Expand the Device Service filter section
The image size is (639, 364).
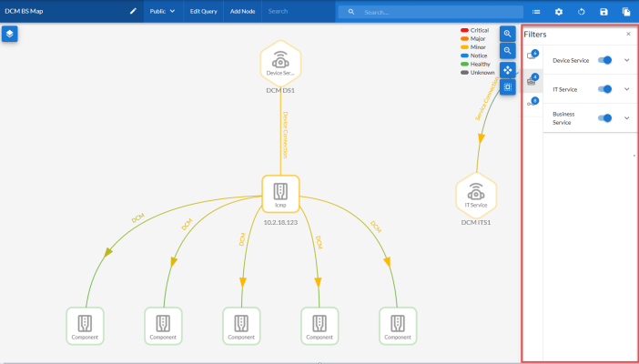point(626,60)
